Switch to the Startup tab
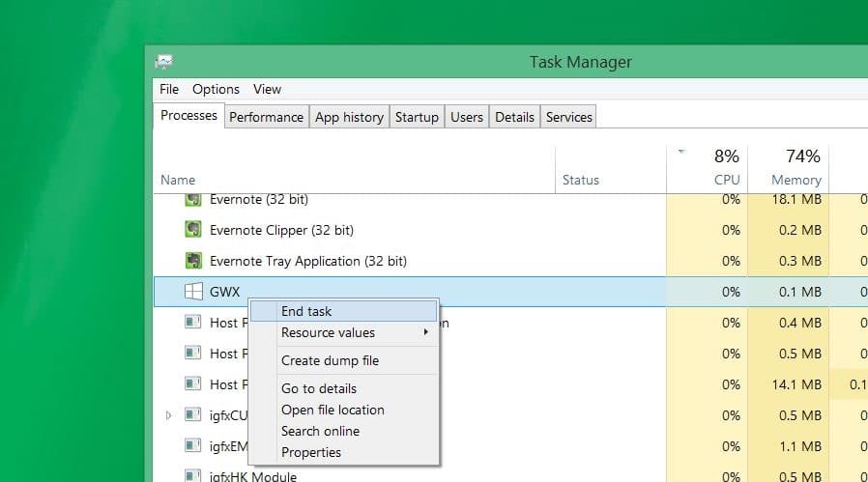 [417, 117]
